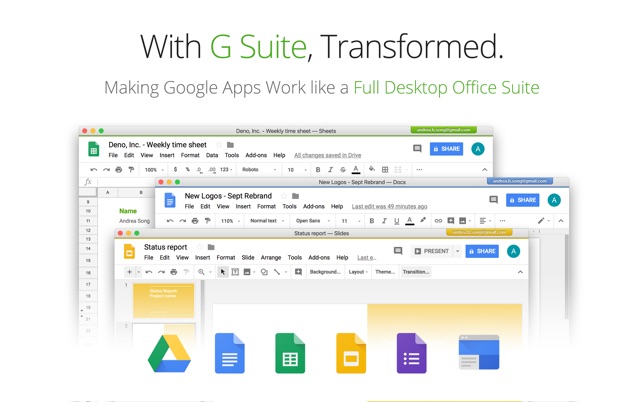This screenshot has height=402, width=643.
Task: Open the Arrange menu in Slides
Action: pos(271,258)
